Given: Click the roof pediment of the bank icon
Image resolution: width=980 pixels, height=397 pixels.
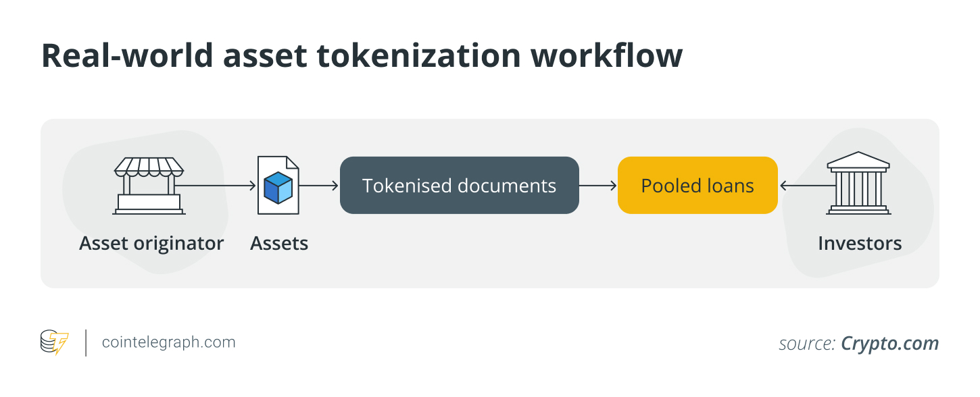Looking at the screenshot, I should coord(858,159).
